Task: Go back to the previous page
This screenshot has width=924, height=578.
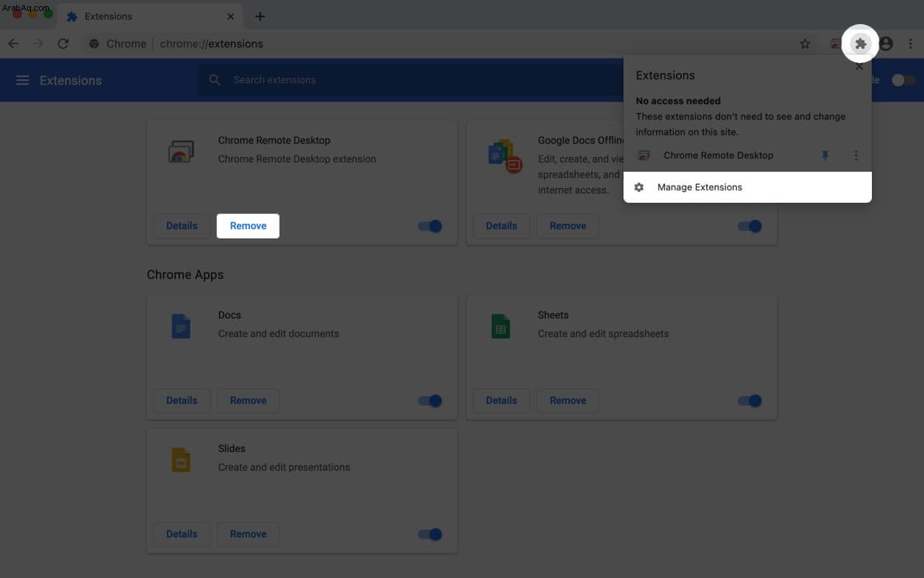Action: click(x=13, y=44)
